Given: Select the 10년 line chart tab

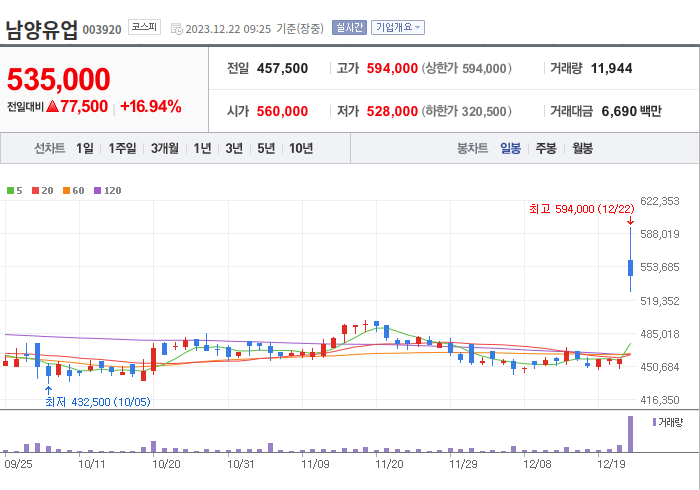Looking at the screenshot, I should point(301,148).
